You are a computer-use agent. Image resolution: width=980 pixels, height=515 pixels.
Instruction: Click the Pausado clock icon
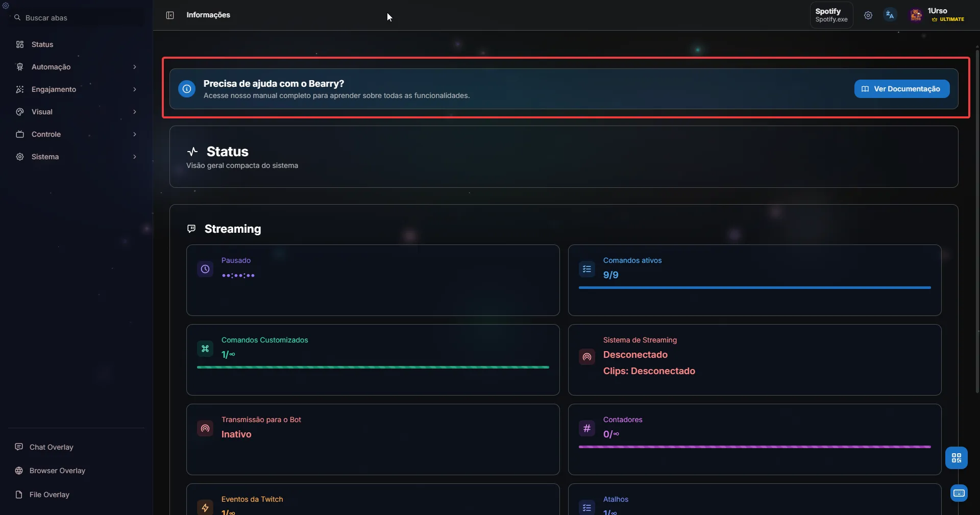coord(205,269)
